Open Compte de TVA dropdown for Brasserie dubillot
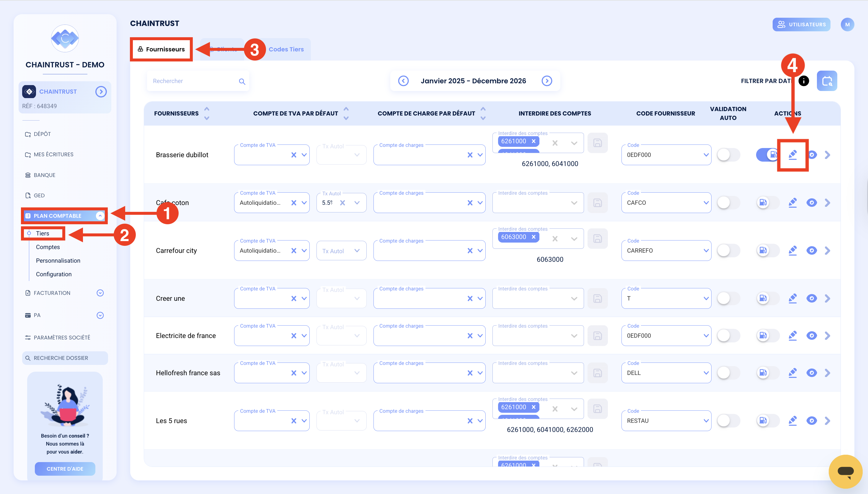 (304, 155)
